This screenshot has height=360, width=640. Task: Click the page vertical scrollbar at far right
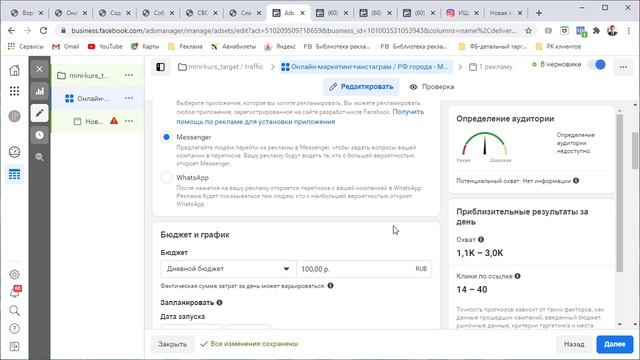tap(636, 150)
